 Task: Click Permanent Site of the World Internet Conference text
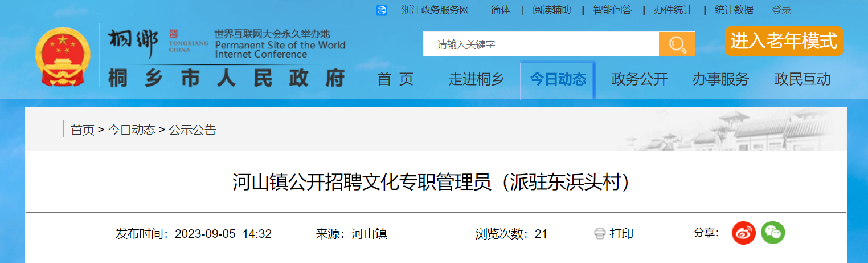[280, 50]
